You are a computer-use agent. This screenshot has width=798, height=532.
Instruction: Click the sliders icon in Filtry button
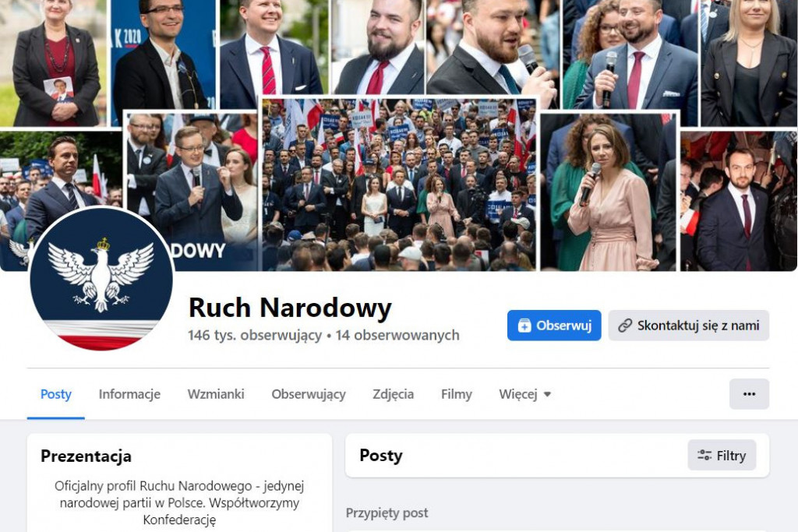(x=704, y=455)
